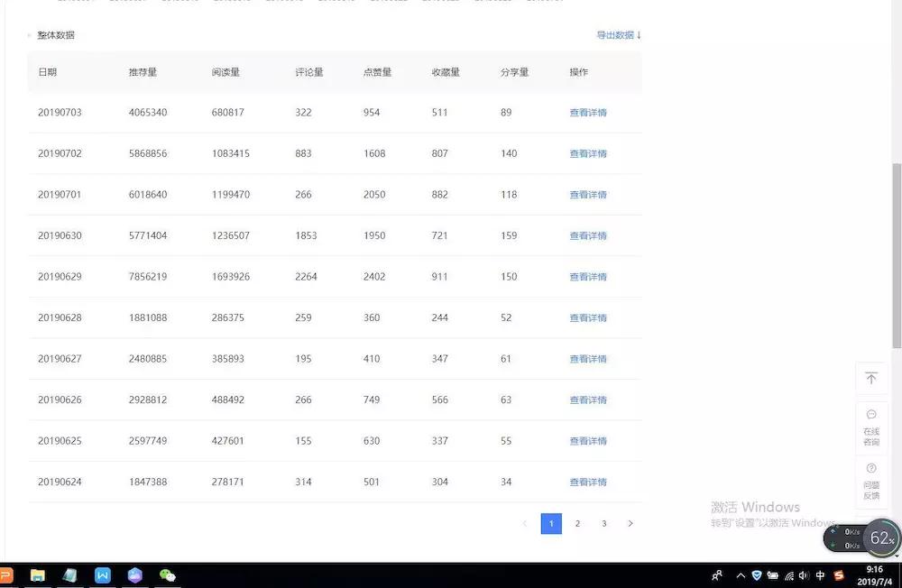Show hidden tray icons chevron
Screen dimensions: 902x588
741,575
